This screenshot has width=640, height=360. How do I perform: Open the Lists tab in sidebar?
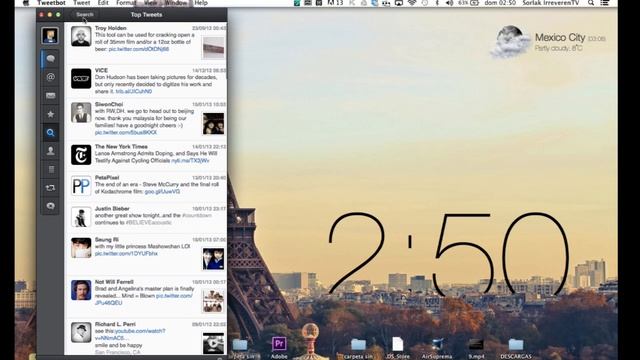(50, 169)
